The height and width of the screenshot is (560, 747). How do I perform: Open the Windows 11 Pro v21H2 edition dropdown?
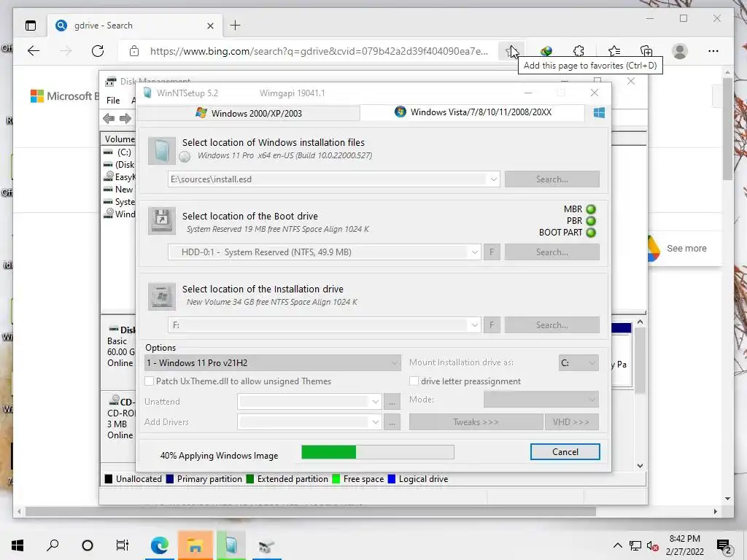pyautogui.click(x=272, y=363)
